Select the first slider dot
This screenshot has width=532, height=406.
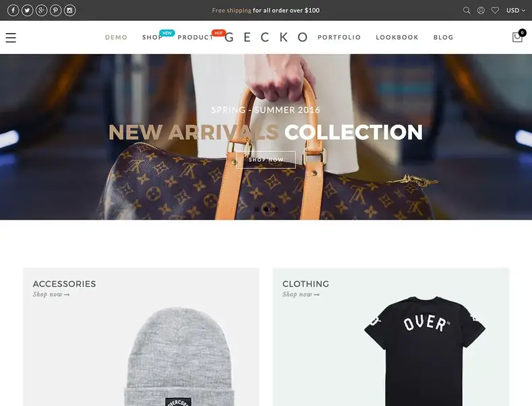(257, 210)
